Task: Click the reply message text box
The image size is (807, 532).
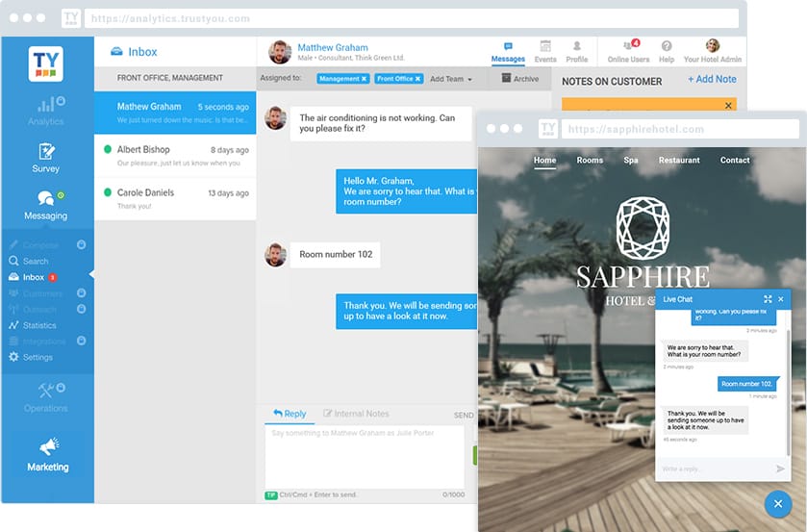Action: [364, 456]
